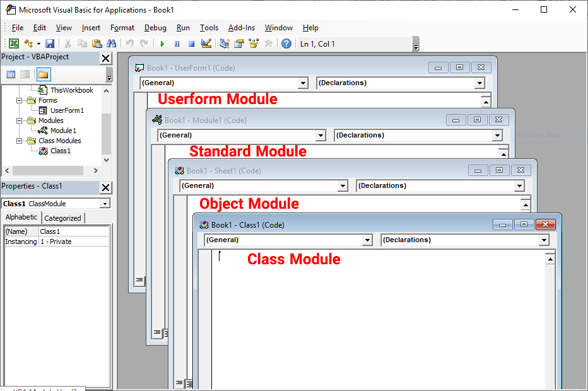Collapse the Modules folder in project tree
This screenshot has width=588, height=391.
(x=19, y=120)
